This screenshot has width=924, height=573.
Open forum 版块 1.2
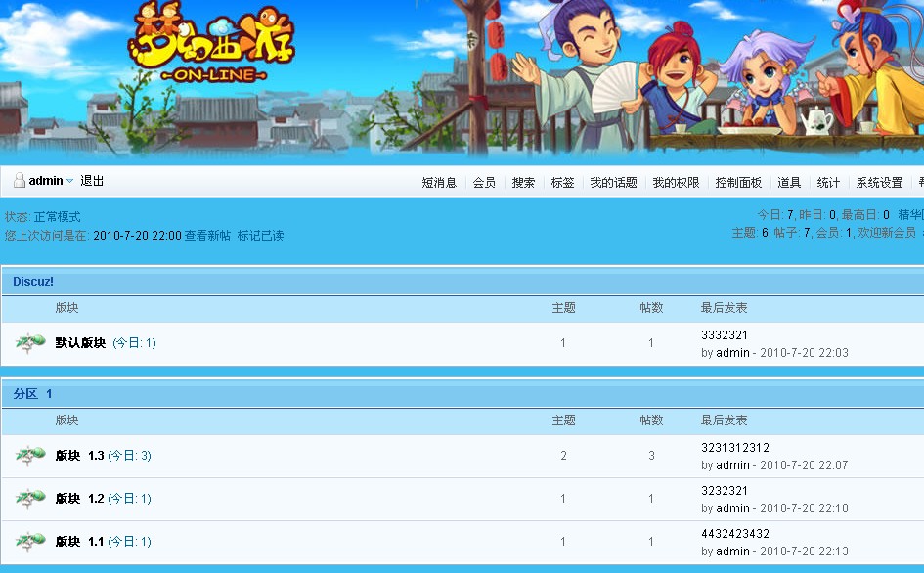tap(79, 498)
